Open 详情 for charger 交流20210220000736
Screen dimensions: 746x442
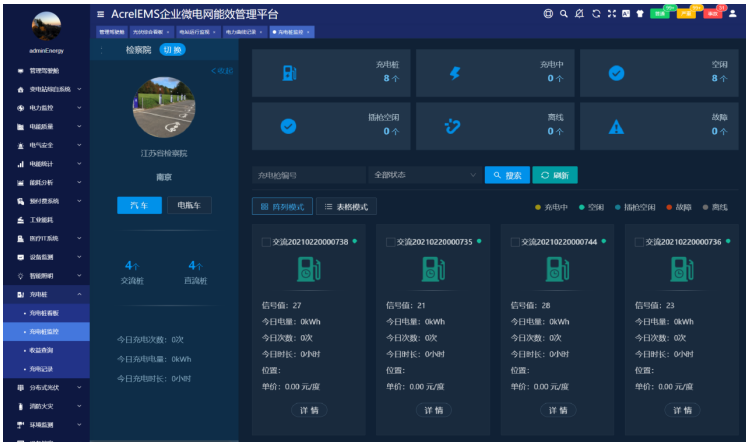coord(683,410)
